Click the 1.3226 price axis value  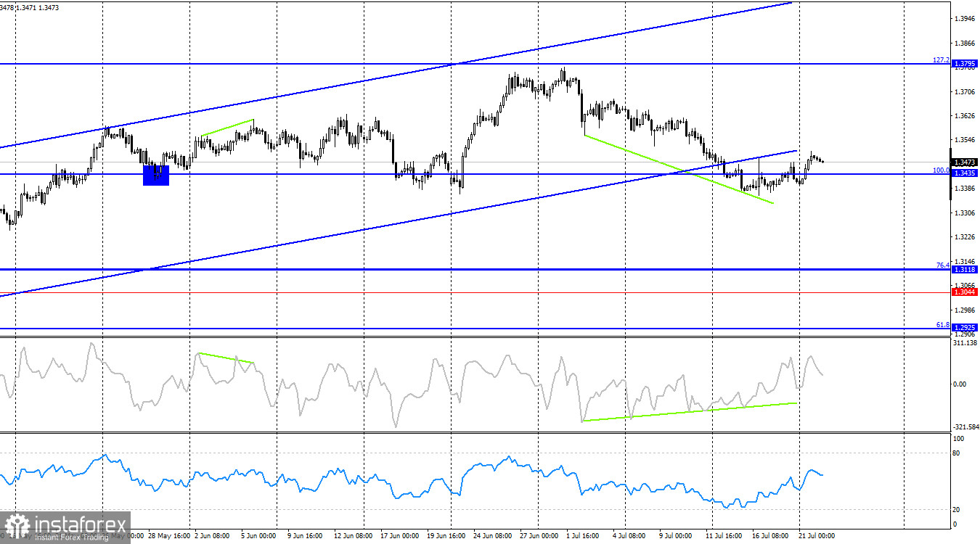click(965, 237)
